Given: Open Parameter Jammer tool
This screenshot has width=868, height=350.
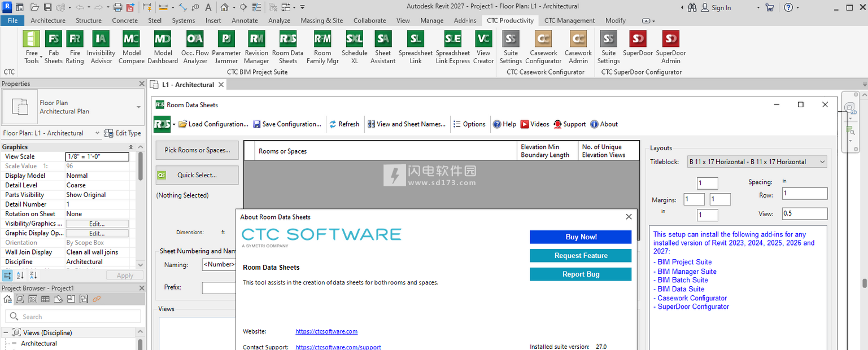Looking at the screenshot, I should tap(226, 47).
